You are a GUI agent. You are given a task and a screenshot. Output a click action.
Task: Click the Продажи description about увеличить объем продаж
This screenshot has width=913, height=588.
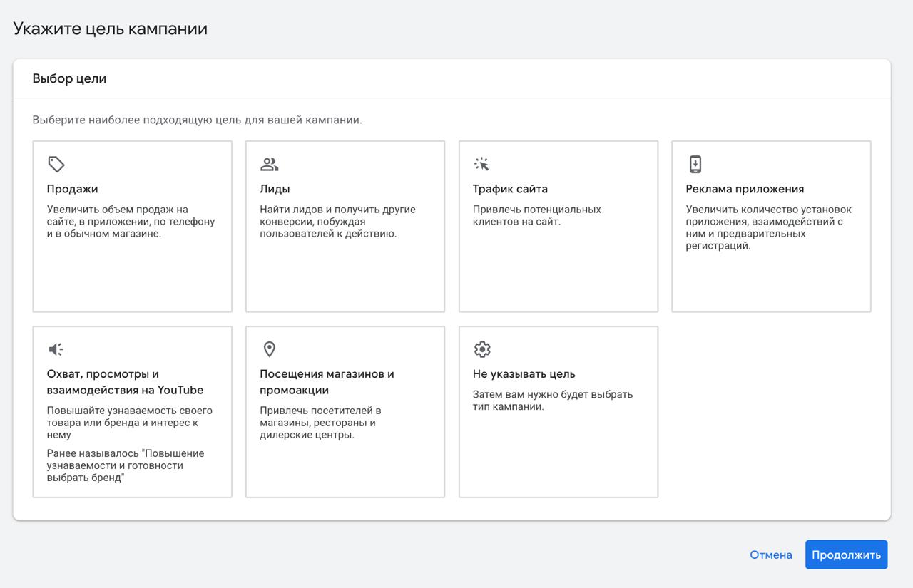click(131, 222)
